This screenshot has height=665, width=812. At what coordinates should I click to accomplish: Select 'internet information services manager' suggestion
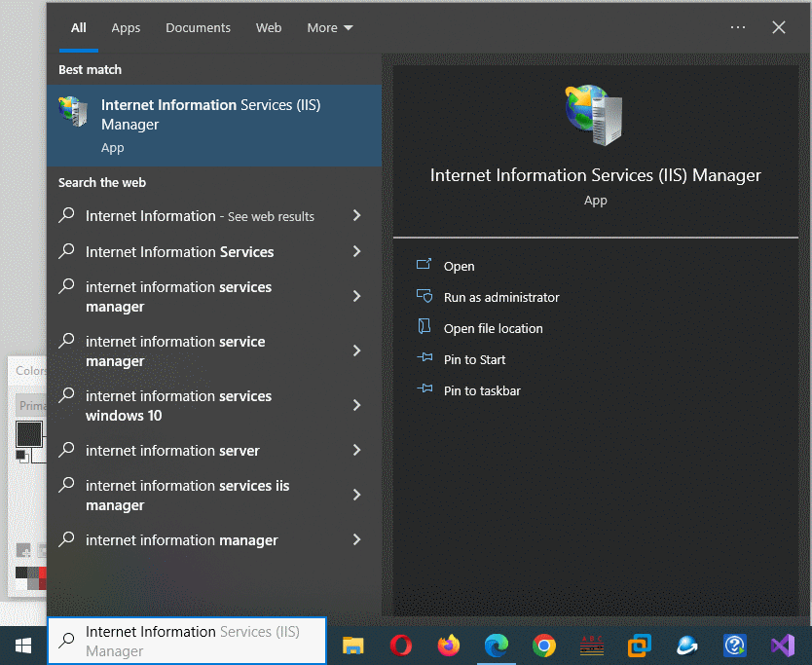[179, 297]
